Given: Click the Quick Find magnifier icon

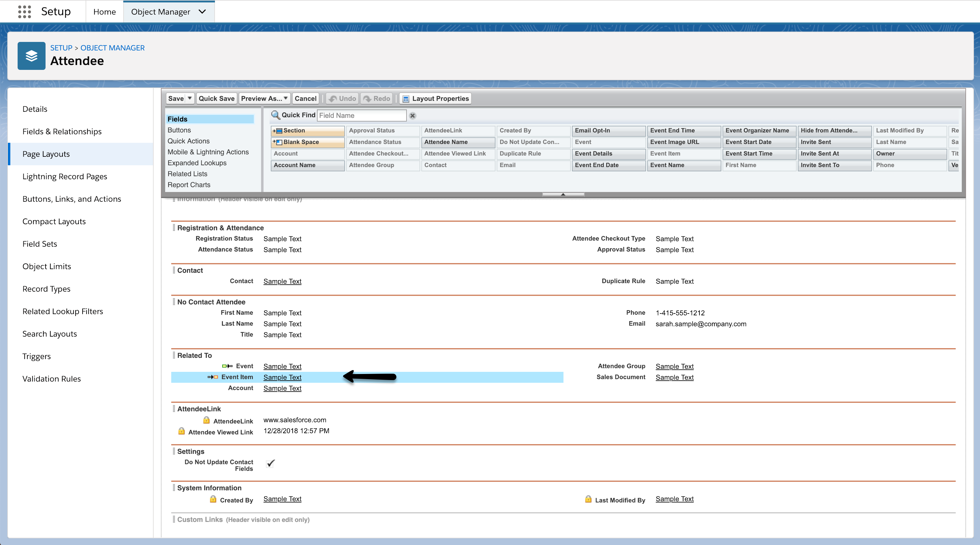Looking at the screenshot, I should (x=275, y=115).
